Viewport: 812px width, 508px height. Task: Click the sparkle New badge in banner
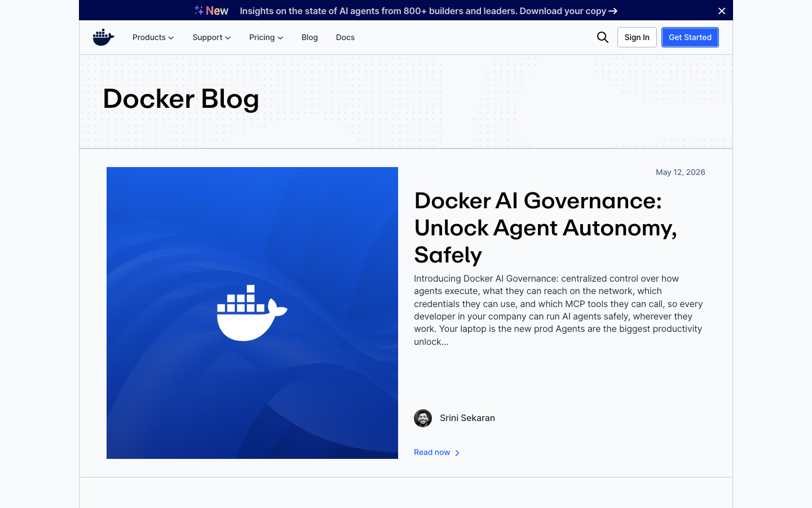tap(211, 11)
